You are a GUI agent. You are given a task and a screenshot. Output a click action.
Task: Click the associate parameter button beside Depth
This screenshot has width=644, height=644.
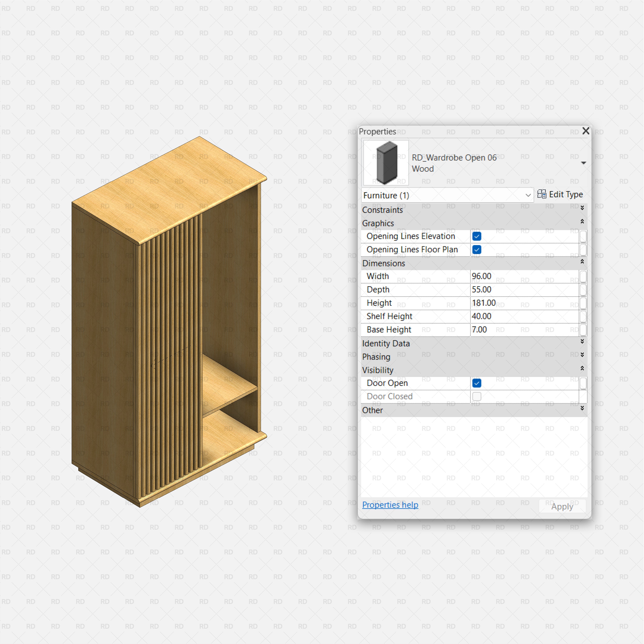583,290
